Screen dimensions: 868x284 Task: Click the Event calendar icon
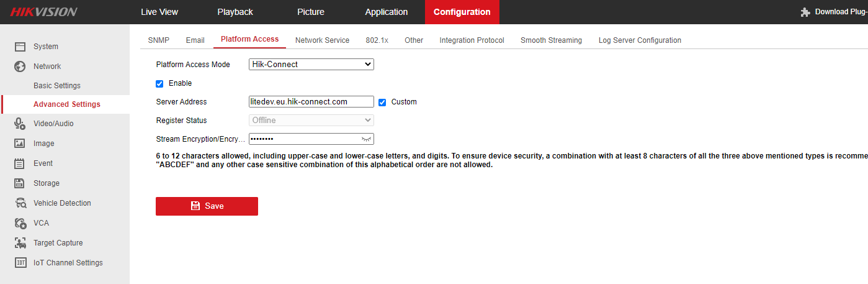(x=20, y=163)
